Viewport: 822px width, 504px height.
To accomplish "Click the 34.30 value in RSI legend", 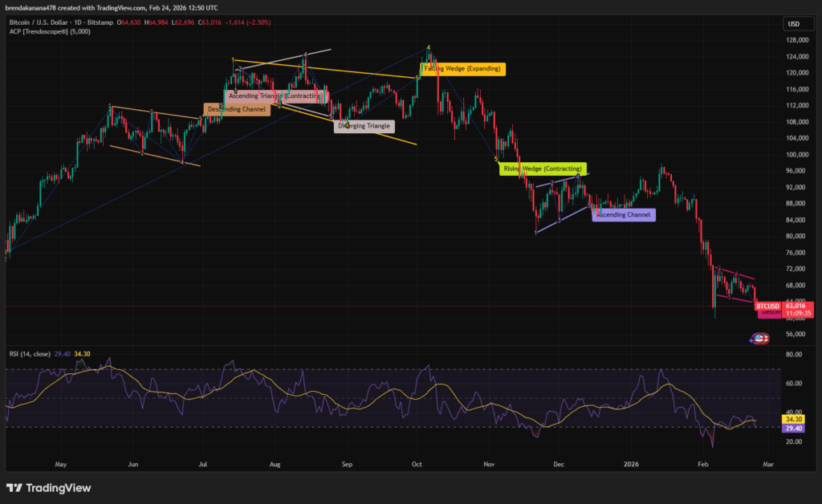I will 83,354.
